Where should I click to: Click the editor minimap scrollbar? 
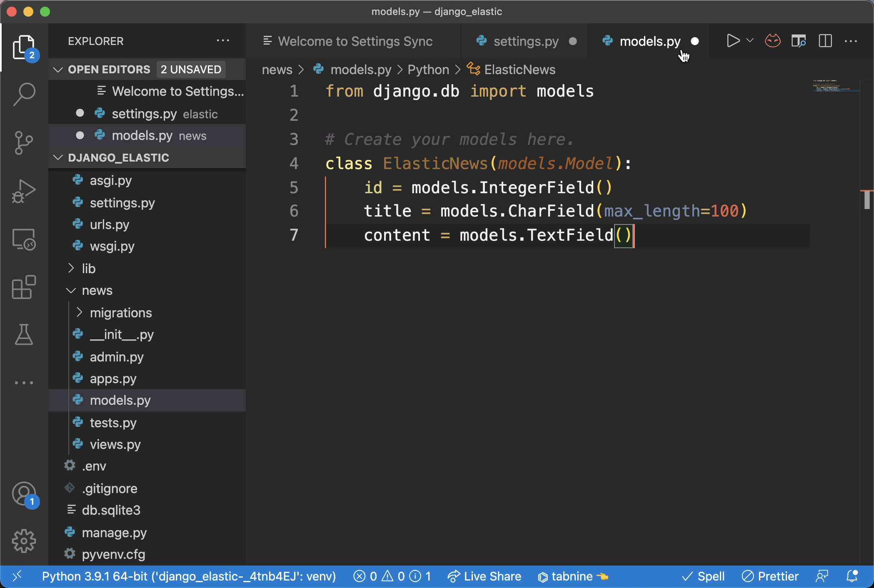pyautogui.click(x=867, y=200)
